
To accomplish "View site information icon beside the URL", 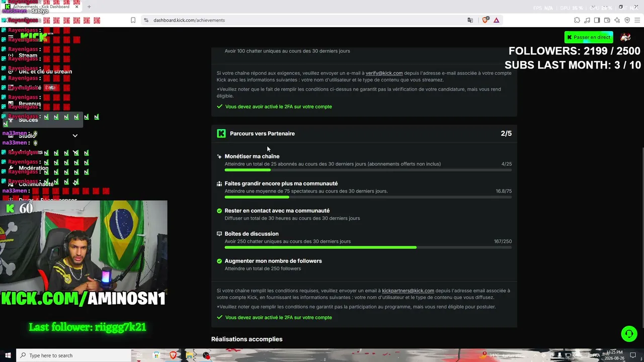I will [146, 20].
